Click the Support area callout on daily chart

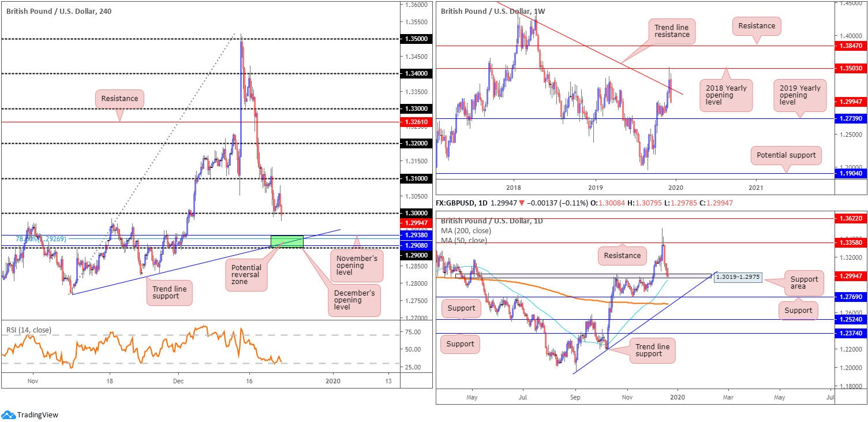pyautogui.click(x=804, y=283)
